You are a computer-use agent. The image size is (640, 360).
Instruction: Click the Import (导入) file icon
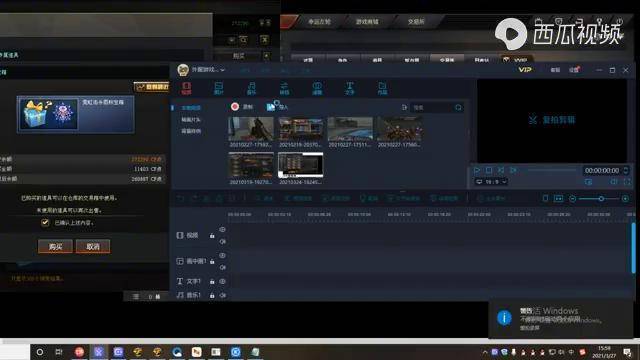[x=271, y=107]
